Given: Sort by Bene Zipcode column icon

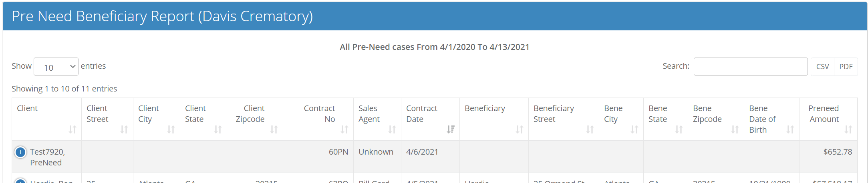Looking at the screenshot, I should point(735,129).
